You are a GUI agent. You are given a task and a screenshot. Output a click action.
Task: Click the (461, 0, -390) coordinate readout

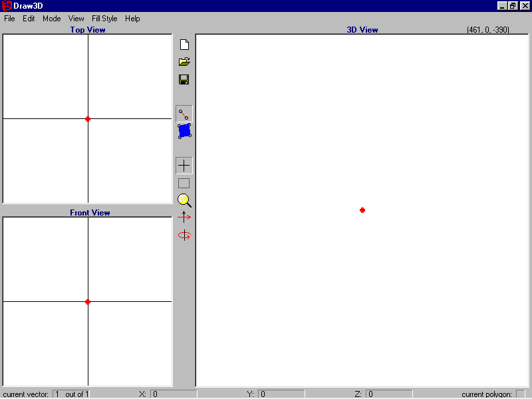click(488, 30)
